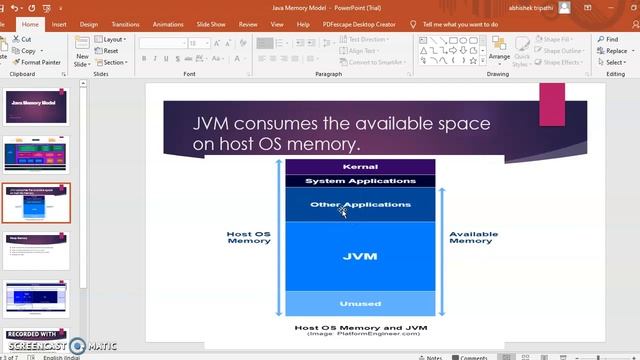Switch to the Design tab
Image resolution: width=640 pixels, height=360 pixels.
click(89, 24)
